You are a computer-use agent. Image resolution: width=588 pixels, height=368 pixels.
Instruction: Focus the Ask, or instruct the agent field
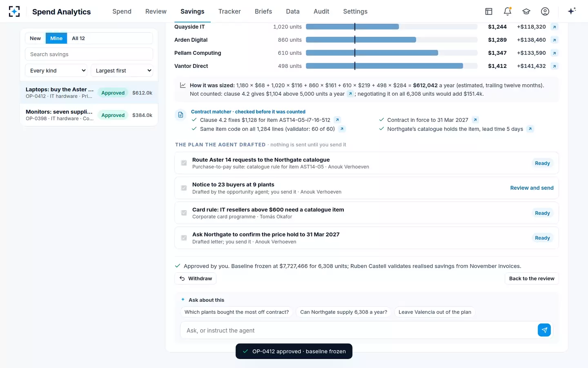[x=359, y=330]
